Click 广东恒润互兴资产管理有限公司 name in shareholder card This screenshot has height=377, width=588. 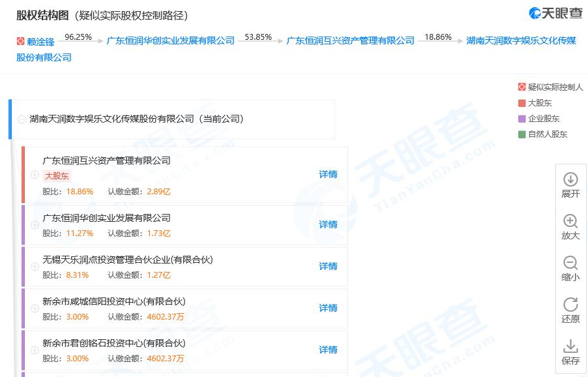106,160
